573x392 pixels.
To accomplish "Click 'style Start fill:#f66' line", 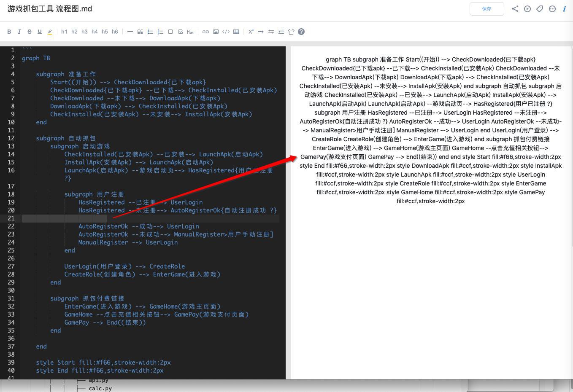I will click(103, 362).
